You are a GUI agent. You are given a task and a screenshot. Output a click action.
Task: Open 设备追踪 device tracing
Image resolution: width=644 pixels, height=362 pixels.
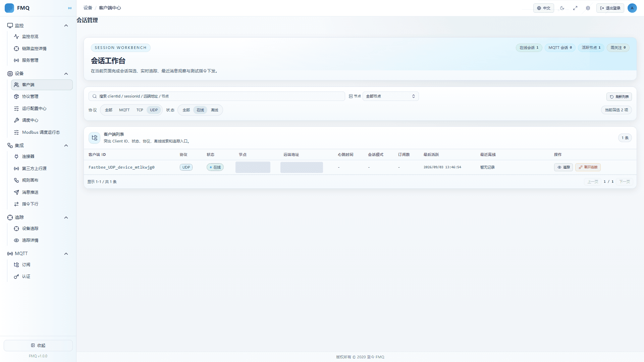click(x=42, y=229)
